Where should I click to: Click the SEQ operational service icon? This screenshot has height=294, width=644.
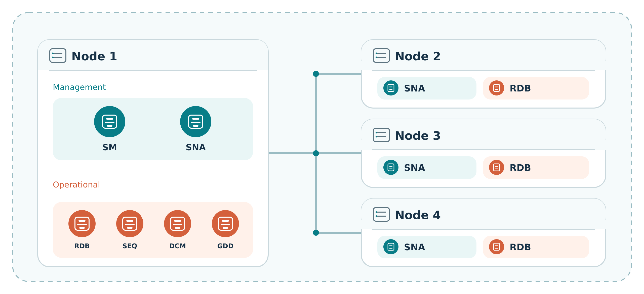click(x=130, y=224)
